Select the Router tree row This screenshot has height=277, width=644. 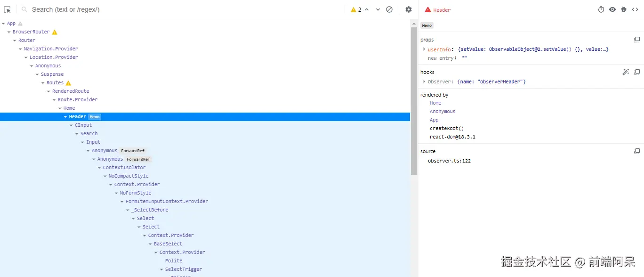click(205, 41)
